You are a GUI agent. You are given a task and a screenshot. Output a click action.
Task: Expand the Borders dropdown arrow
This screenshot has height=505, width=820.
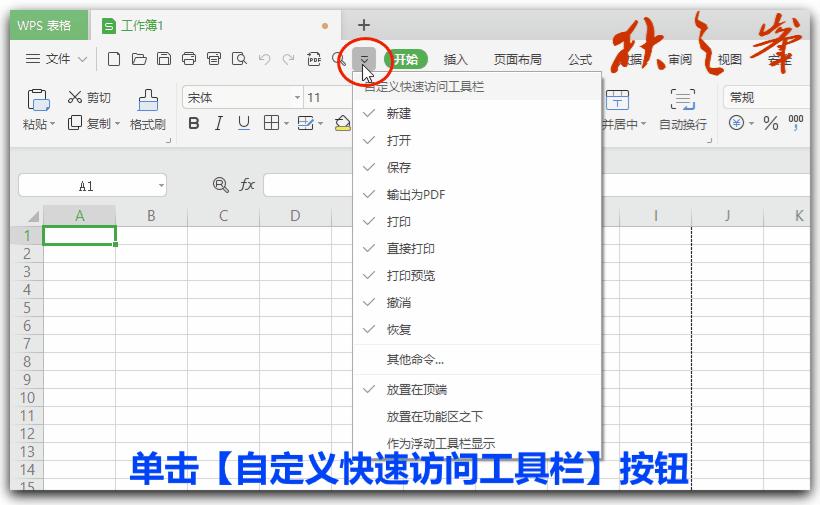tap(287, 123)
